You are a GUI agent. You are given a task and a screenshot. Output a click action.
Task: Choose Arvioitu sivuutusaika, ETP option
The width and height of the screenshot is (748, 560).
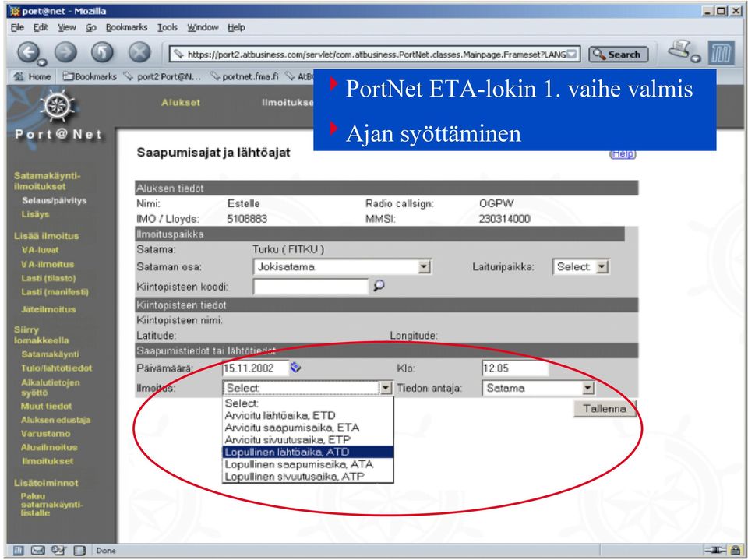(309, 440)
